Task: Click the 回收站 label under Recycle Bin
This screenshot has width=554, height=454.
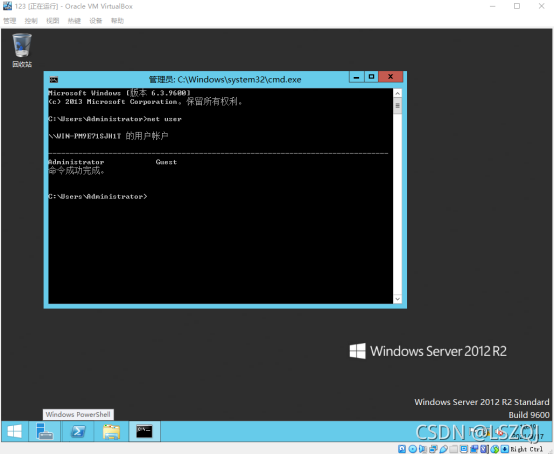Action: (22, 64)
